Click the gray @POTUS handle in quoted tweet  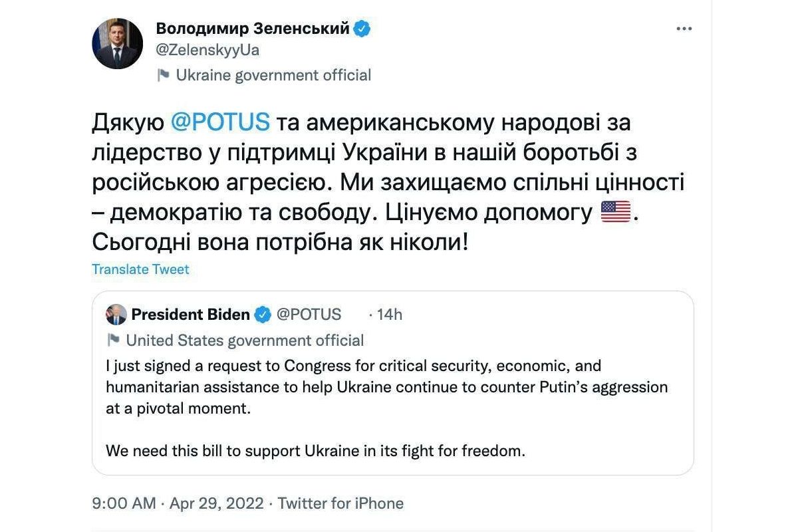click(x=309, y=315)
